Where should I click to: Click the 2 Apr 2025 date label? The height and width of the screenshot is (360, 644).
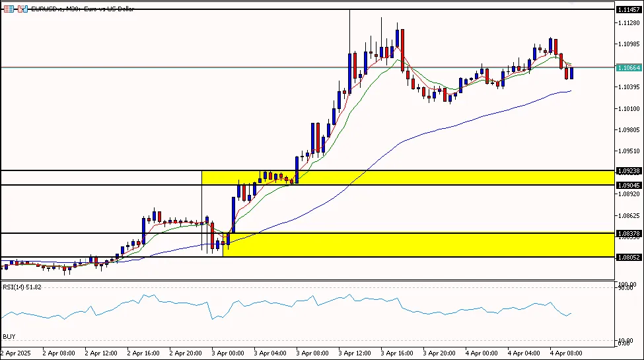[16, 353]
